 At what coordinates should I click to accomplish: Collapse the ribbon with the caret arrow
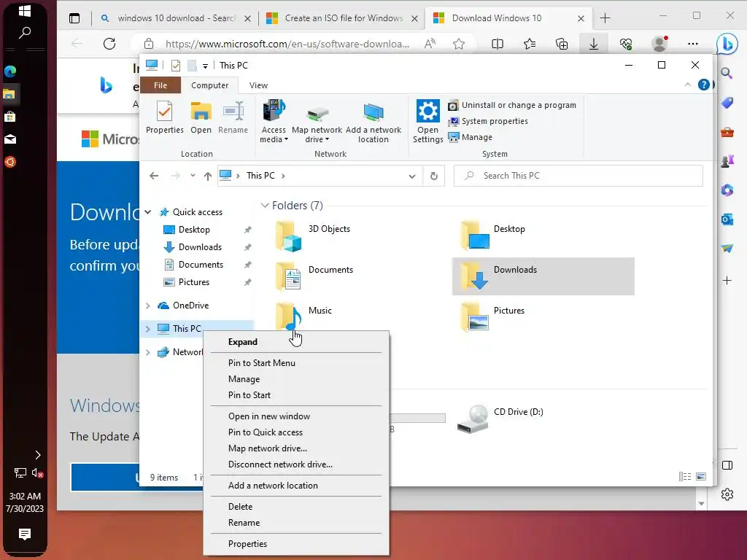tap(687, 85)
